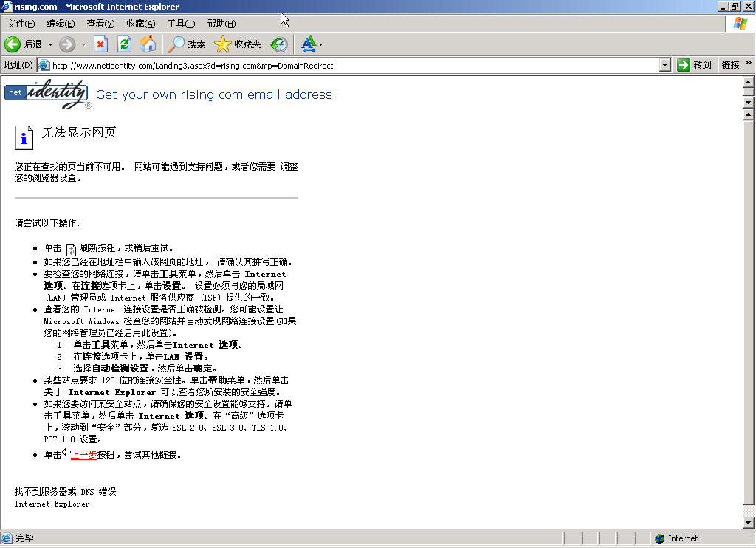756x548 pixels.
Task: Restore down the browser window
Action: pos(735,6)
